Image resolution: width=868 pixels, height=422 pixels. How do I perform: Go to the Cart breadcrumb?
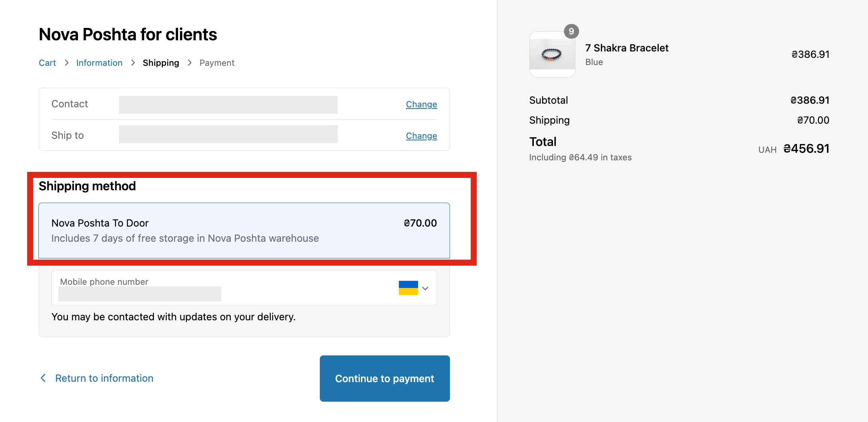coord(47,63)
